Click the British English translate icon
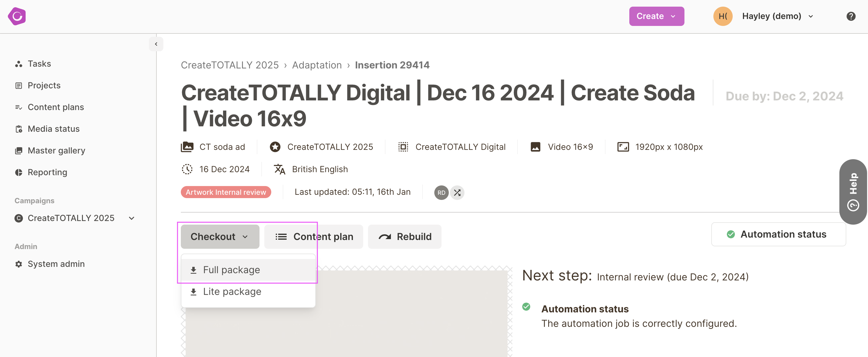868x357 pixels. [x=279, y=169]
